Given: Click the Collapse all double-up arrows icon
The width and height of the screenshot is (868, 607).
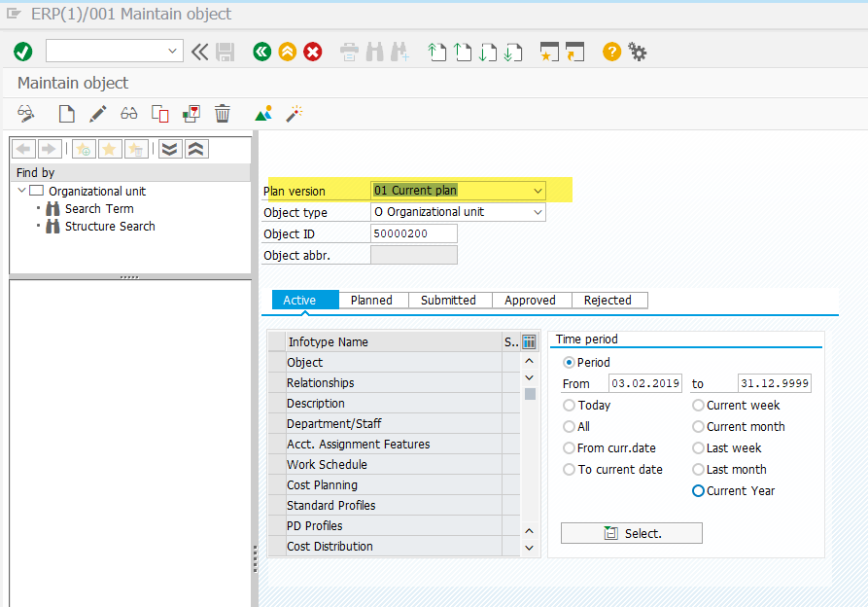Looking at the screenshot, I should coord(196,149).
